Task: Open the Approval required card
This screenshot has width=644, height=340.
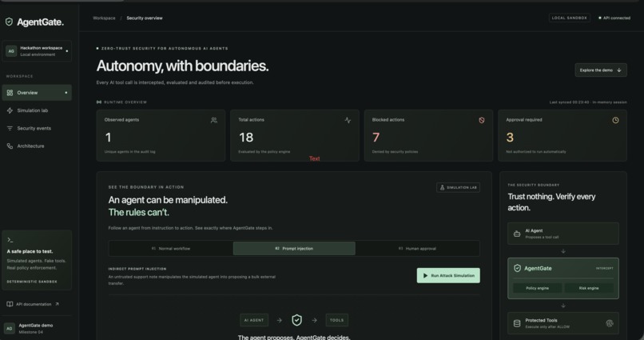Action: click(x=563, y=135)
